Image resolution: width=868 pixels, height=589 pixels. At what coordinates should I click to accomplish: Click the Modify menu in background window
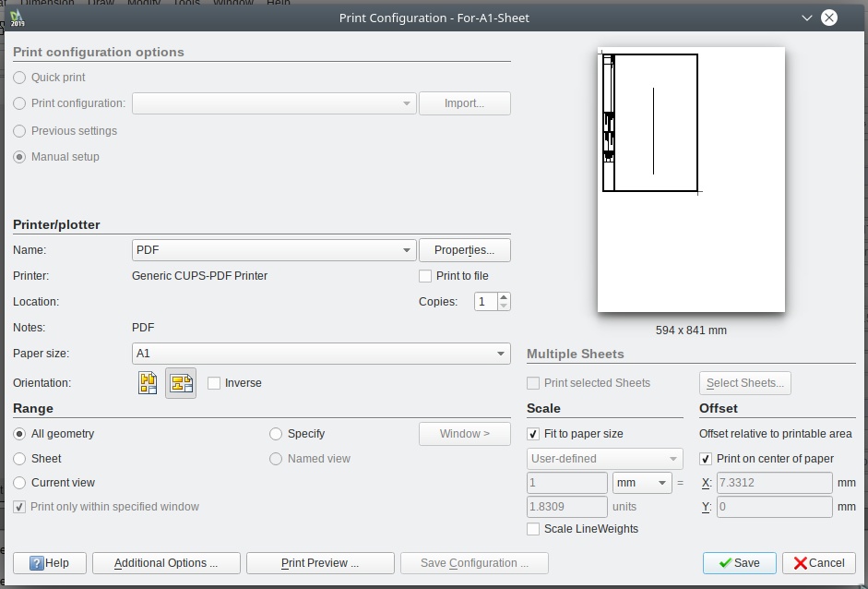(x=144, y=3)
